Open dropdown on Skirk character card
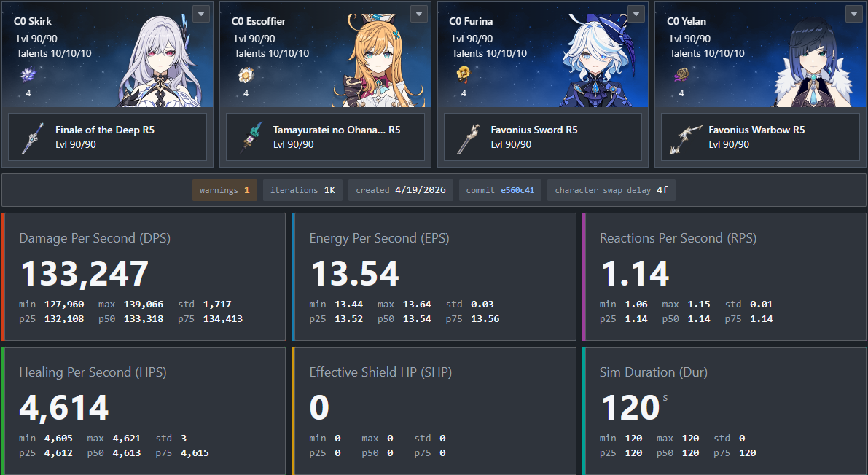 click(x=201, y=14)
